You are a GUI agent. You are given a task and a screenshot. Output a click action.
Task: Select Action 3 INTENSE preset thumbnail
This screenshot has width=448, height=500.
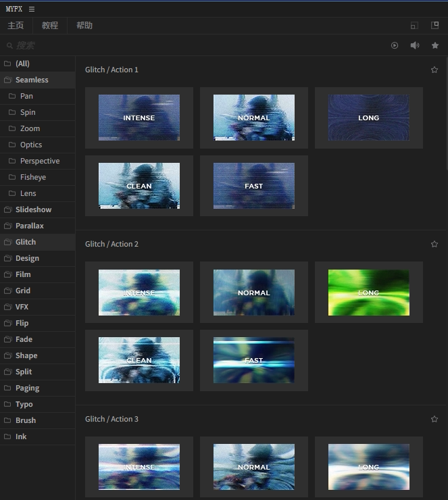pos(139,467)
